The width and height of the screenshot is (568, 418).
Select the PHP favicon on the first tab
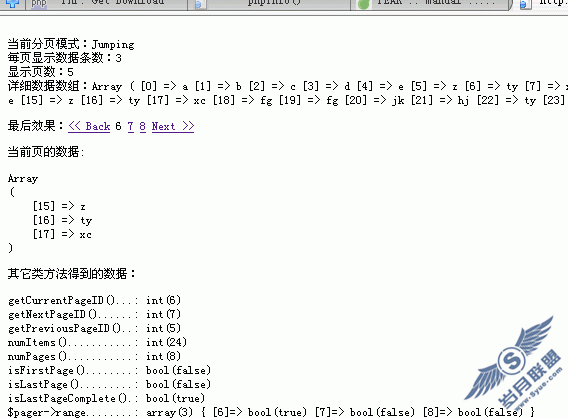(39, 4)
